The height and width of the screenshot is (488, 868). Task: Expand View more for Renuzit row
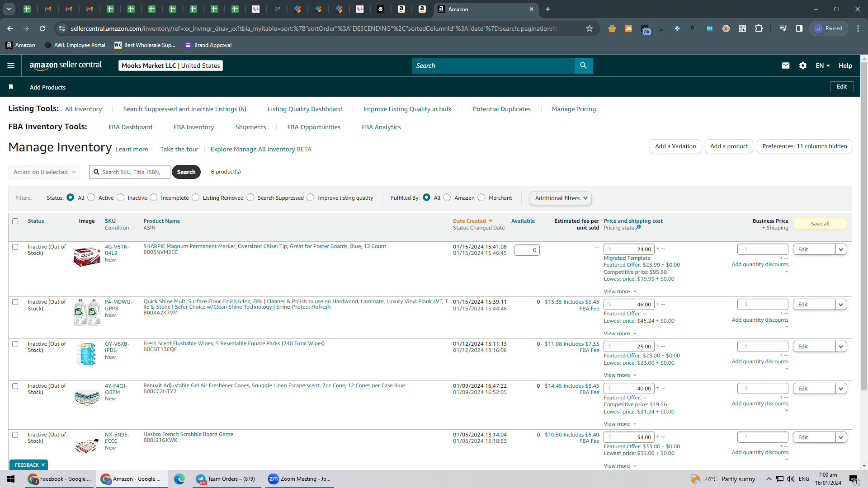(x=620, y=424)
